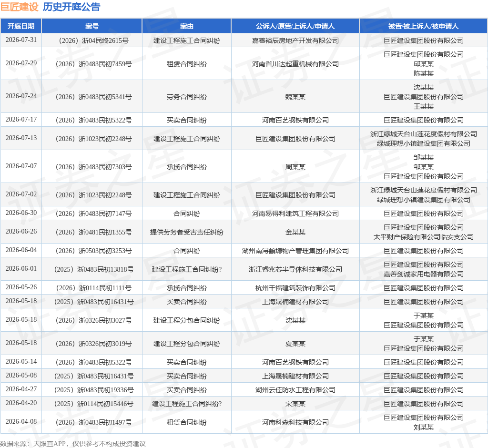Image resolution: width=488 pixels, height=448 pixels.
Task: Select plaintiff 河南科森科技有限公司
Action: 295,422
